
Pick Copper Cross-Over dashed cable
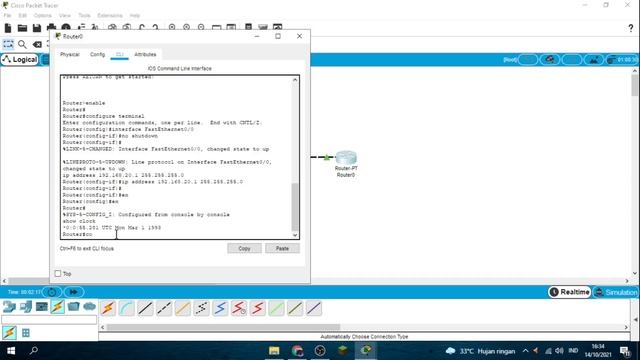tap(164, 308)
